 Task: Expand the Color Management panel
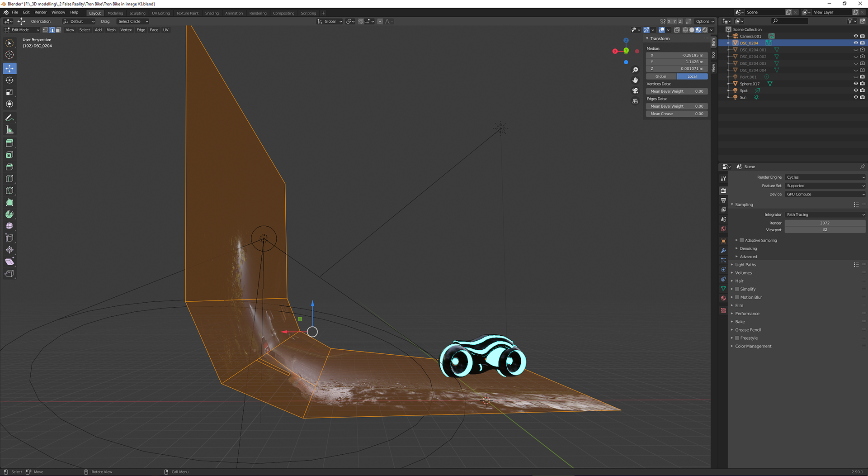click(x=753, y=346)
